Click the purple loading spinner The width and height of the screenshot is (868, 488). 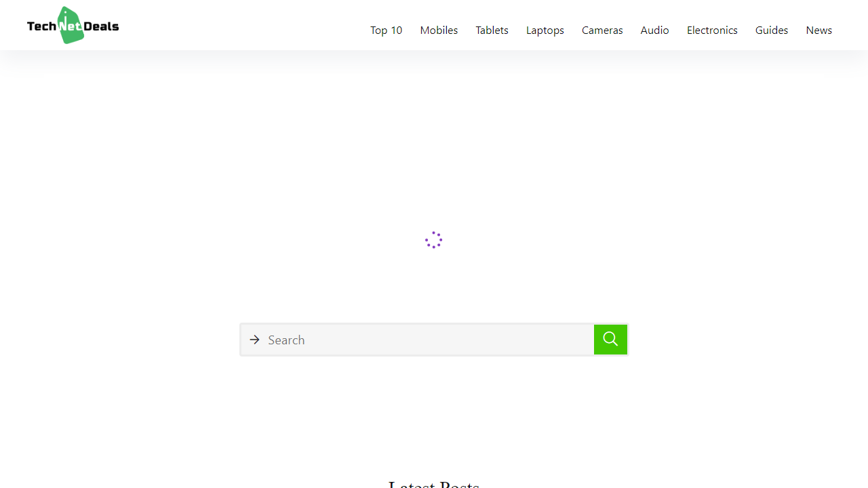pyautogui.click(x=434, y=240)
